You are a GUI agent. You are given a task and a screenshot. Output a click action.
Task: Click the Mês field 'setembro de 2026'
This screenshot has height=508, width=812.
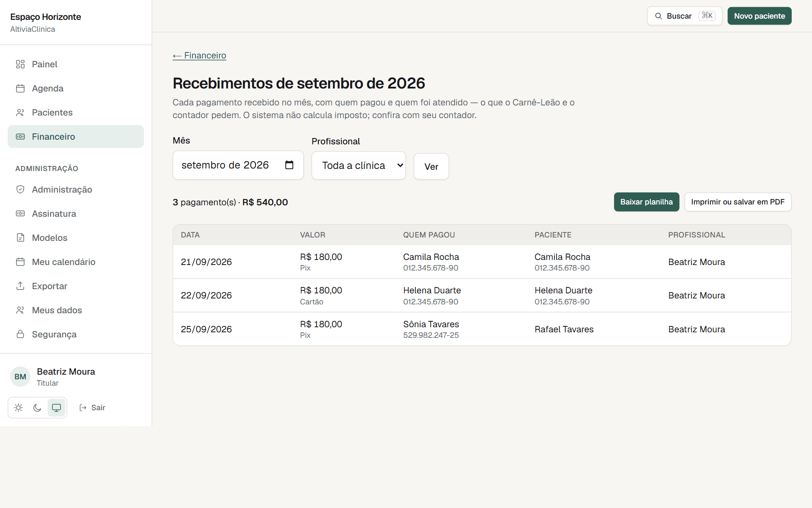pos(238,165)
